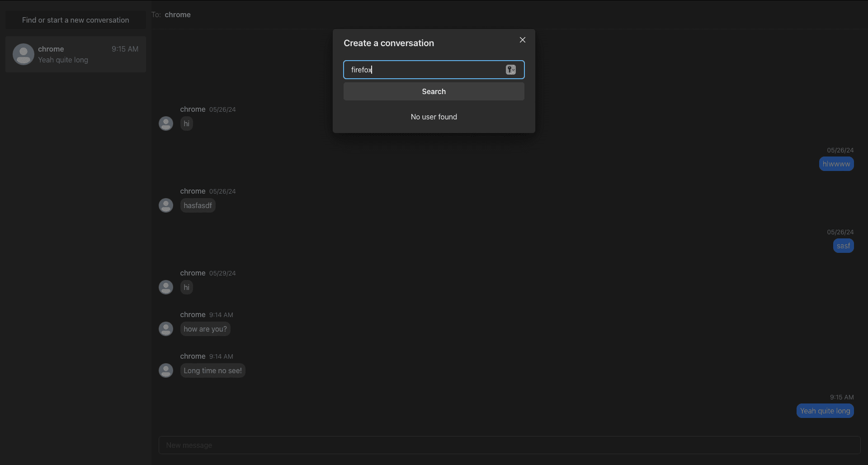Close the Create a conversation dialog
Viewport: 868px width, 465px height.
coord(523,40)
